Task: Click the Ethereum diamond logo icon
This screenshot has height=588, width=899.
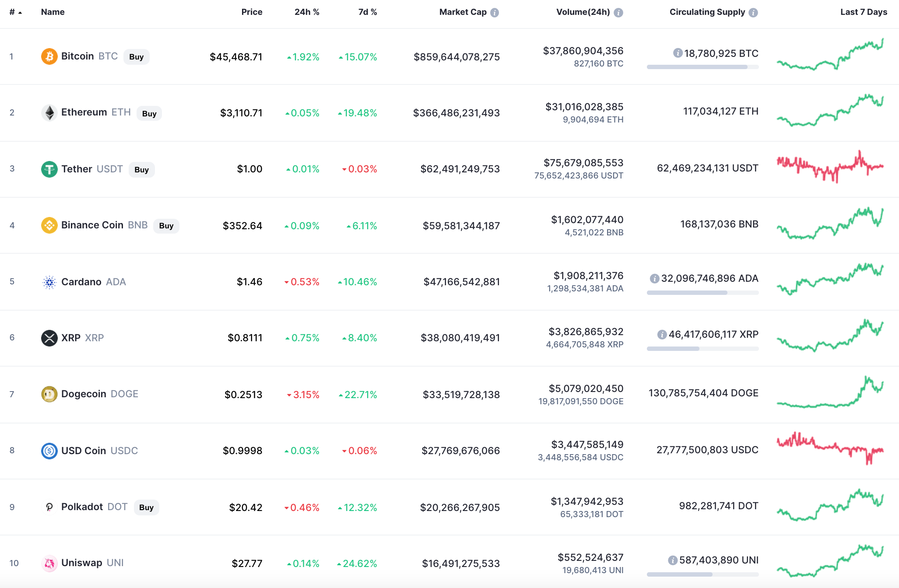Action: tap(49, 113)
